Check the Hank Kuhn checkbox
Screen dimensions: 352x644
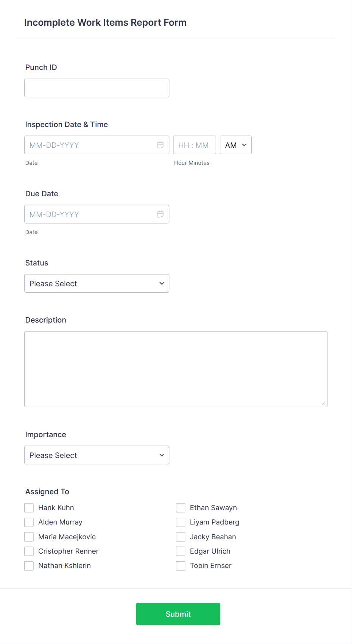click(x=29, y=507)
